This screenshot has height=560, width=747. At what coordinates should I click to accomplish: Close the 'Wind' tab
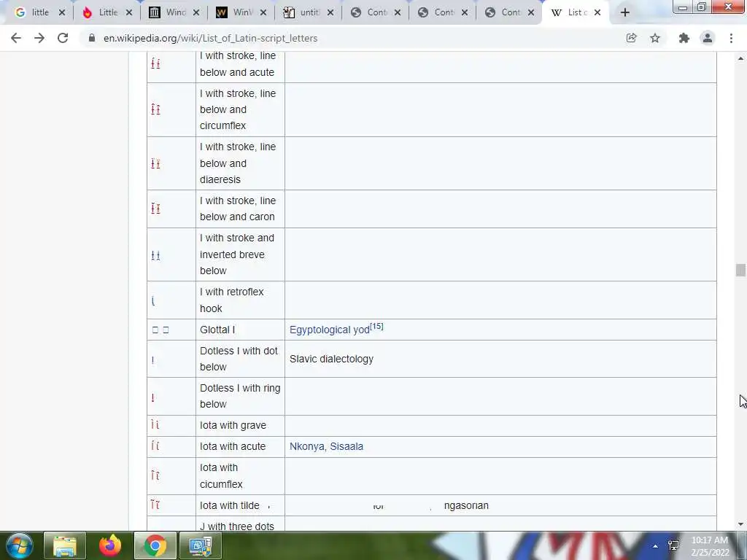click(196, 13)
